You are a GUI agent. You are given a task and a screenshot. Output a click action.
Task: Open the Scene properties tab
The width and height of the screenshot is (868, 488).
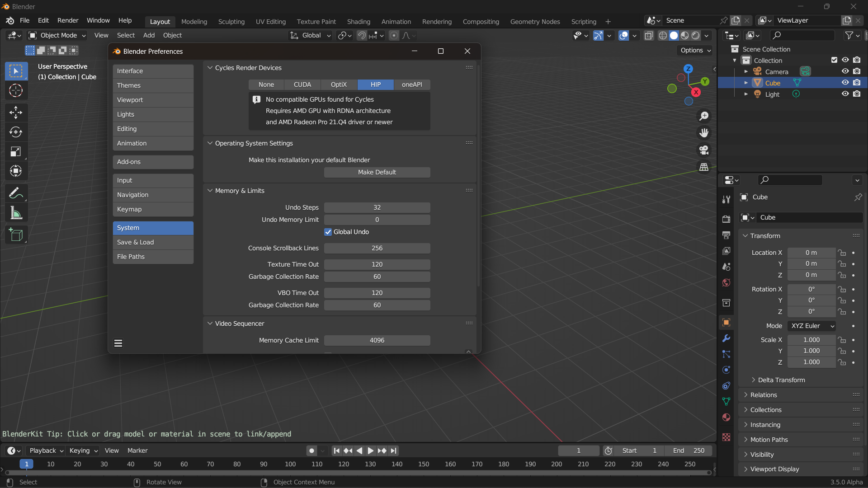[726, 267]
